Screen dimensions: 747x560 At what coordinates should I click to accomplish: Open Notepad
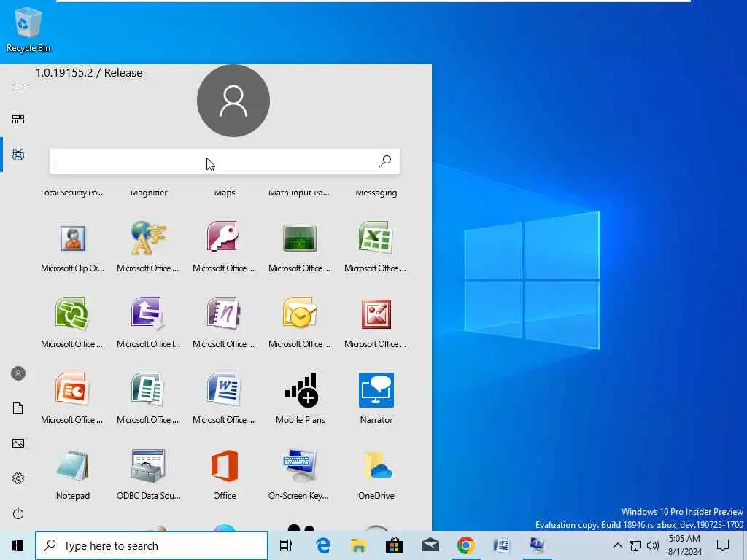72,474
